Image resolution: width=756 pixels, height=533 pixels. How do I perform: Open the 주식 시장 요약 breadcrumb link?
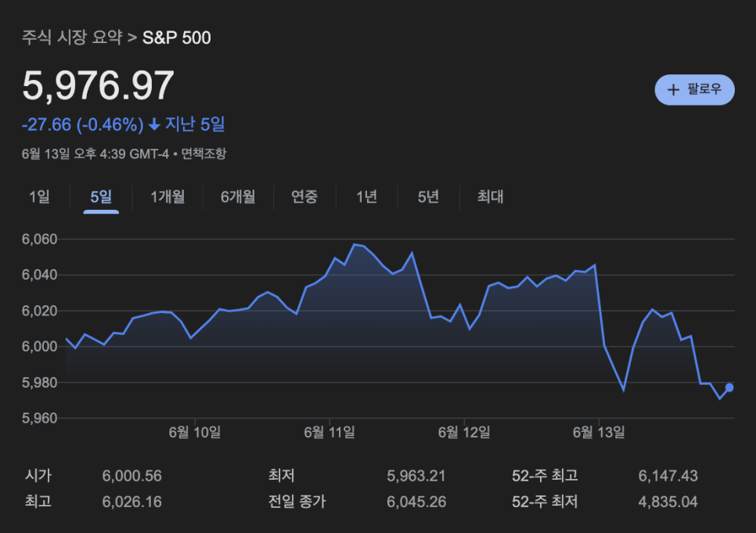pyautogui.click(x=72, y=38)
